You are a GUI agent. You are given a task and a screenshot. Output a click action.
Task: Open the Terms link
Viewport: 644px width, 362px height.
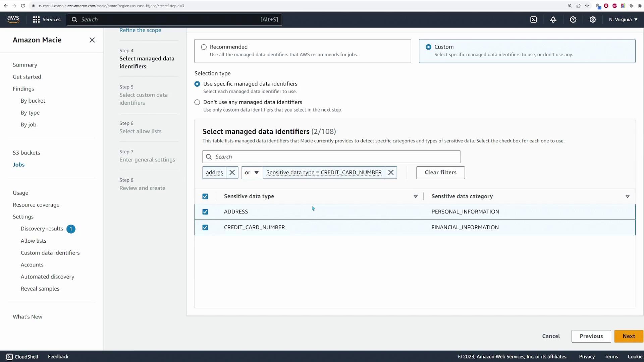(x=611, y=357)
